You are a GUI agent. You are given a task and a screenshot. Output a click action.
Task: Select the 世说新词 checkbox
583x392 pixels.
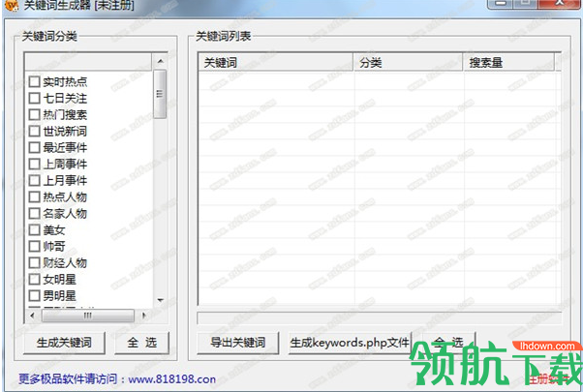34,132
